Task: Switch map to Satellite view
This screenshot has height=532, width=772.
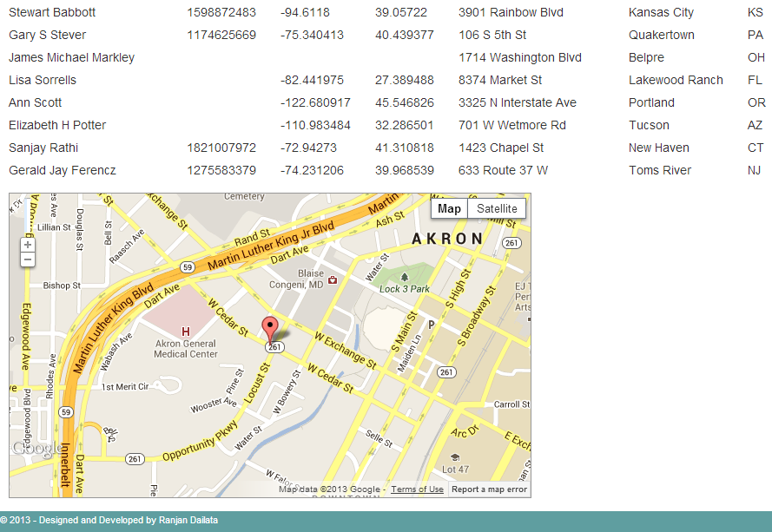Action: coord(497,208)
